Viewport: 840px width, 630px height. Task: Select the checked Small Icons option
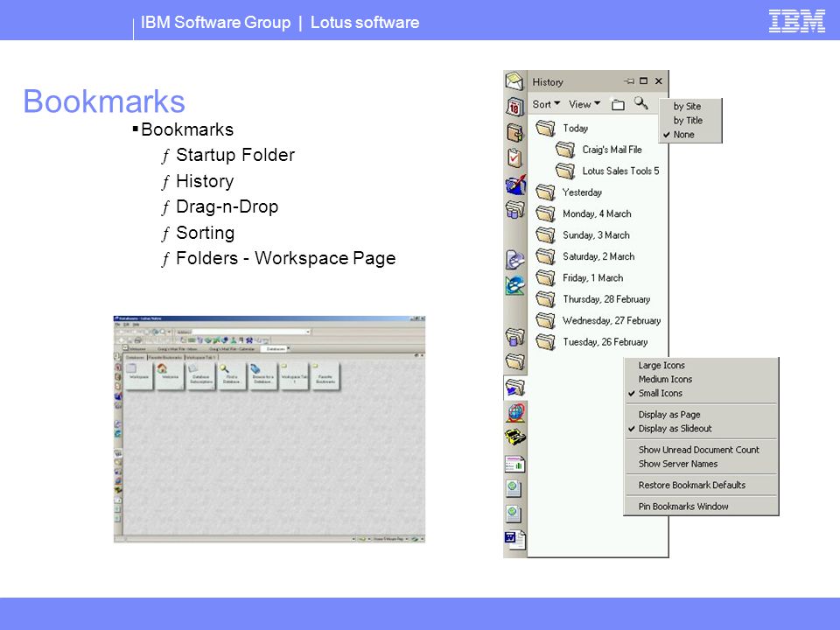701,393
